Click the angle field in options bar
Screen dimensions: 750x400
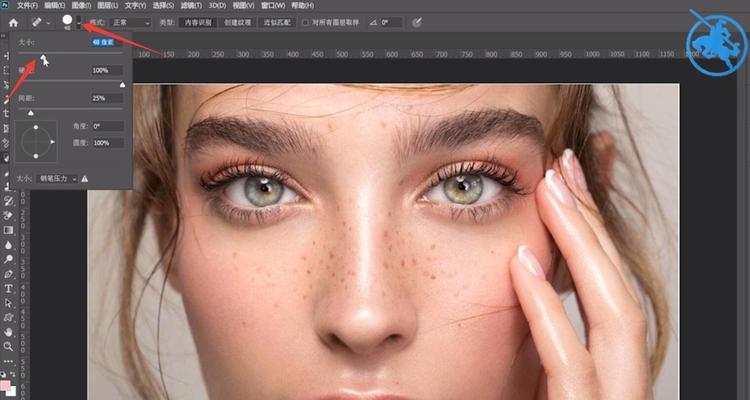pos(391,22)
